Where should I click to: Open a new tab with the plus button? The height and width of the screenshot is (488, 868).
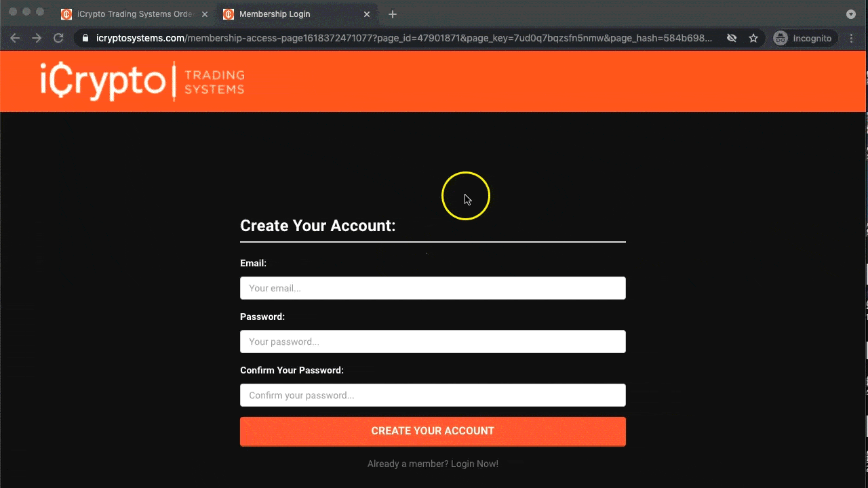392,14
